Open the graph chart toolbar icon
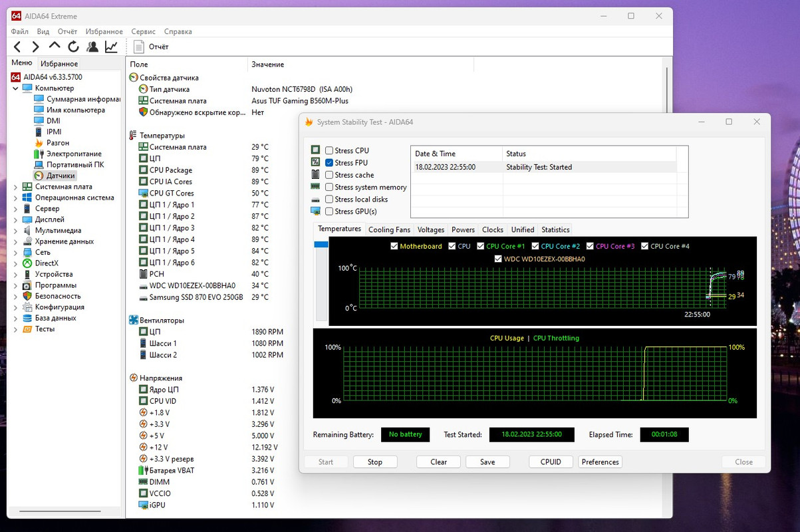 111,47
